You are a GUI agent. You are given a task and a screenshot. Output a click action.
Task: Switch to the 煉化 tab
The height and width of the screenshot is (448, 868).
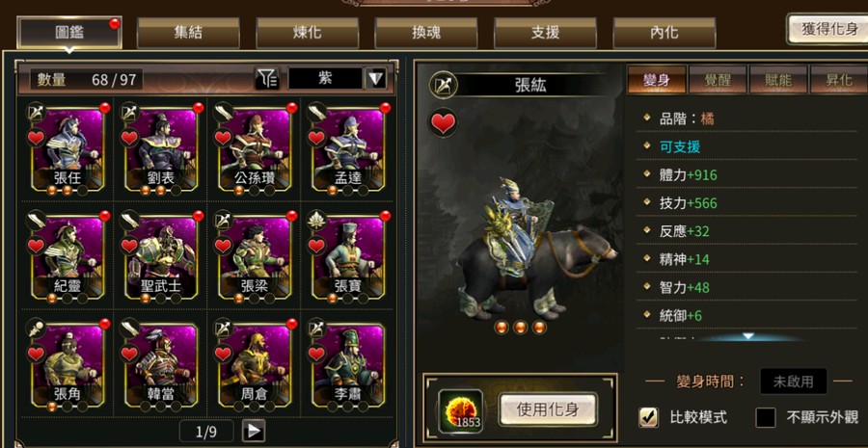coord(308,33)
